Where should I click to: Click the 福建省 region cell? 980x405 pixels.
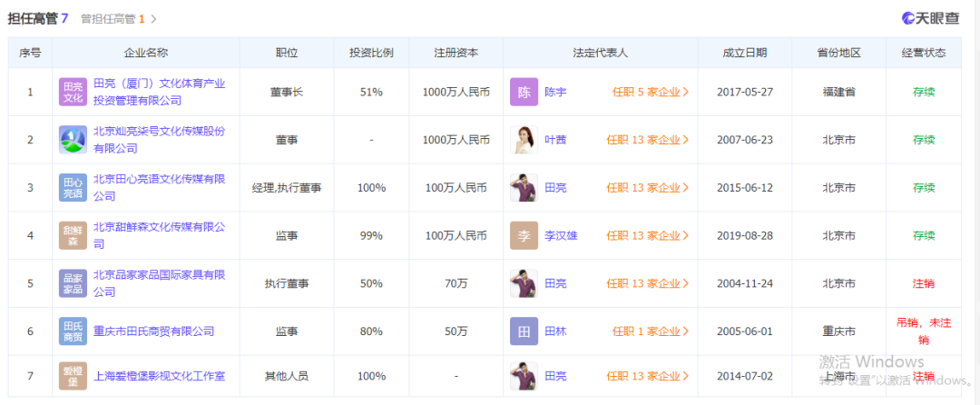pos(838,92)
